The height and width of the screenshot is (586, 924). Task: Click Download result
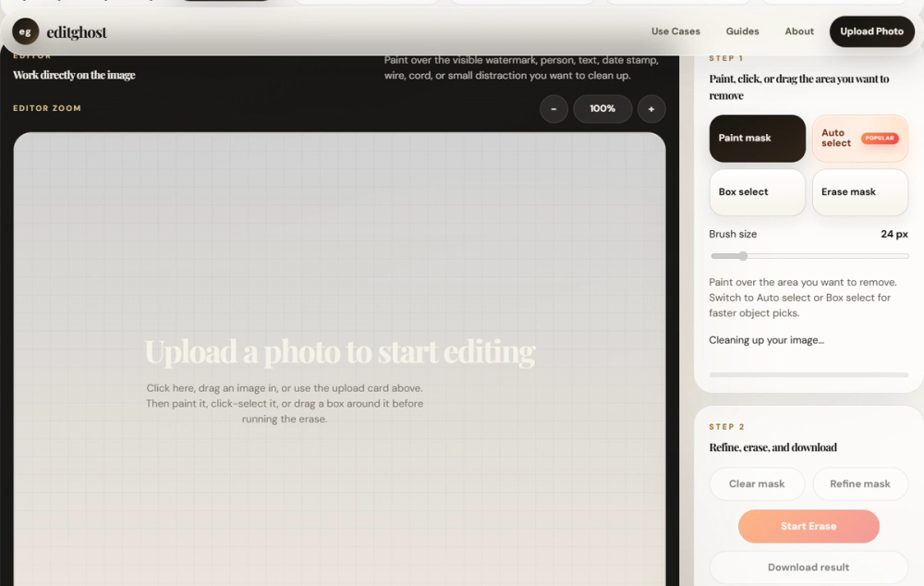[808, 567]
